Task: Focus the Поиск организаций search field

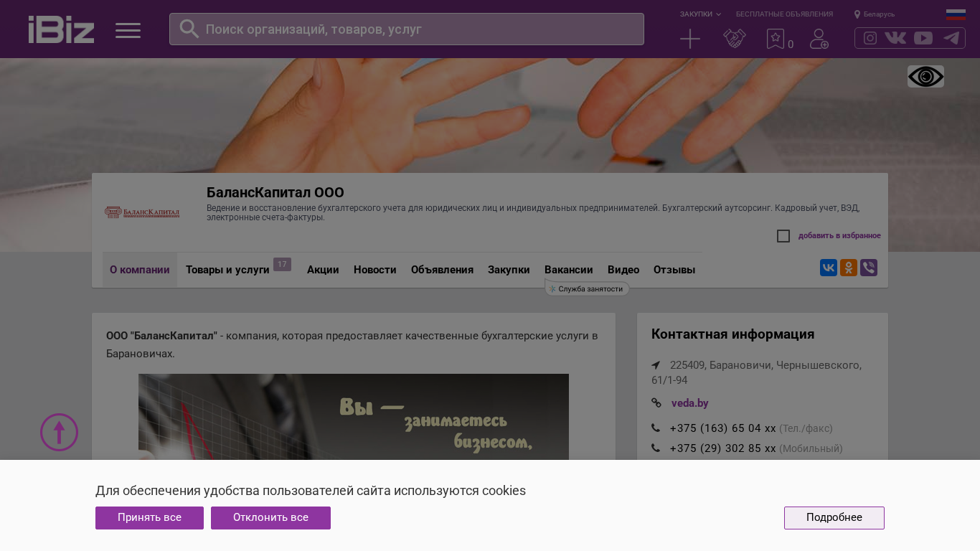Action: coord(407,29)
